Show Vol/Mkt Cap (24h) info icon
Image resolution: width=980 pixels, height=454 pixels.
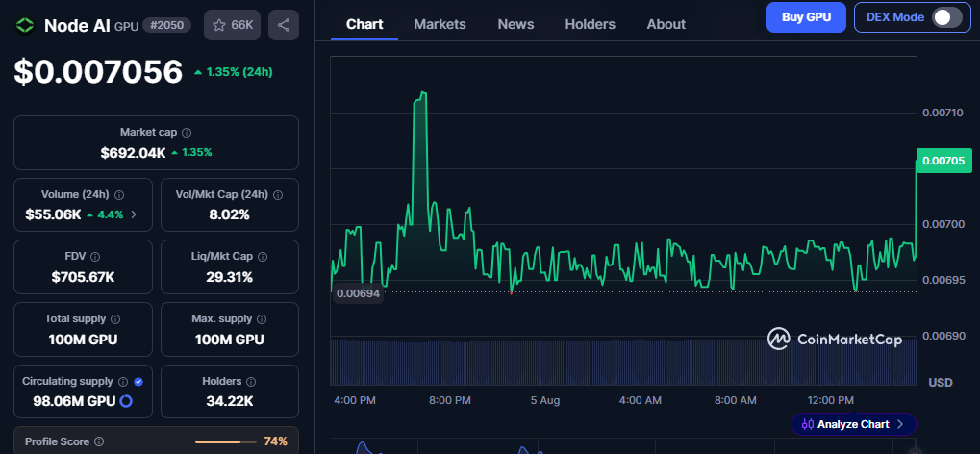coord(278,195)
